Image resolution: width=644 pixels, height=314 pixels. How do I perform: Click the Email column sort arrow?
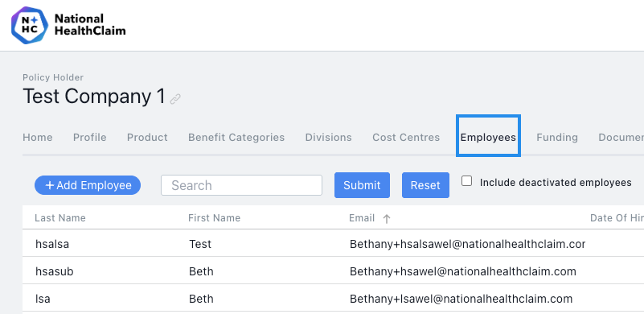[386, 218]
